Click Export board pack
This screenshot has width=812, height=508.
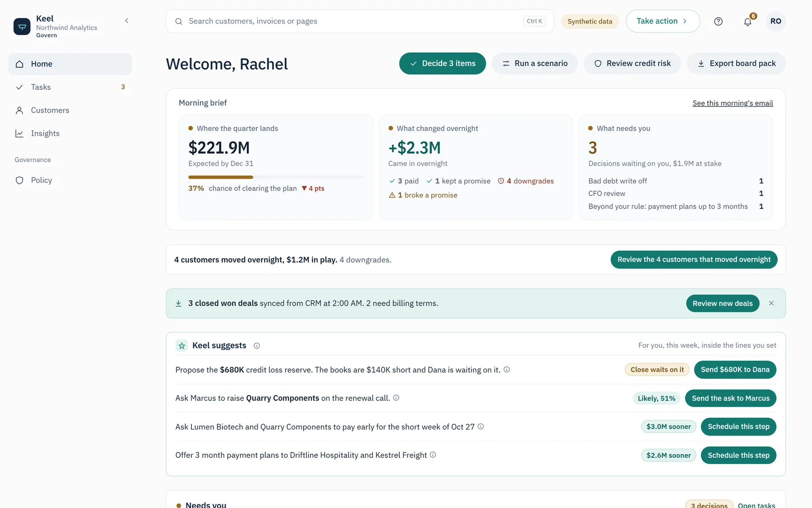coord(736,64)
